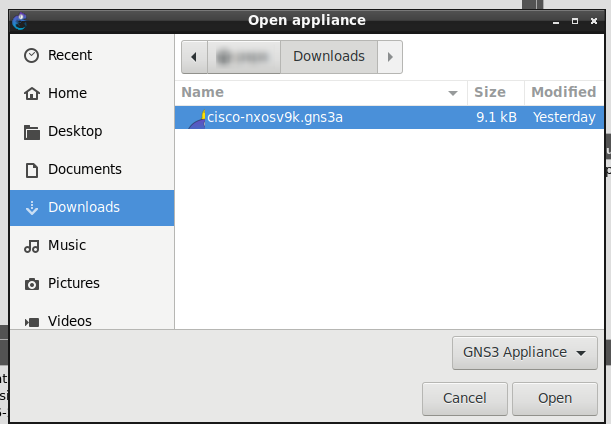Open Documents in sidebar
This screenshot has width=611, height=424.
[x=92, y=170]
